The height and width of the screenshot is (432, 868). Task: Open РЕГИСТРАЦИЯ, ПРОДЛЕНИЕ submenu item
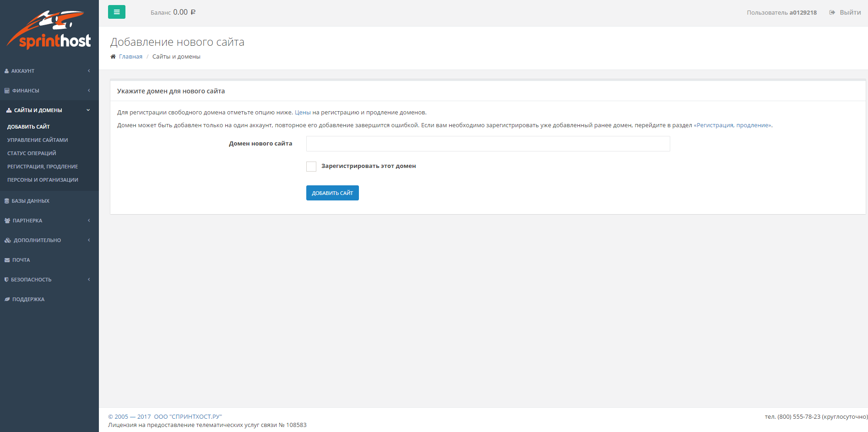click(x=43, y=167)
